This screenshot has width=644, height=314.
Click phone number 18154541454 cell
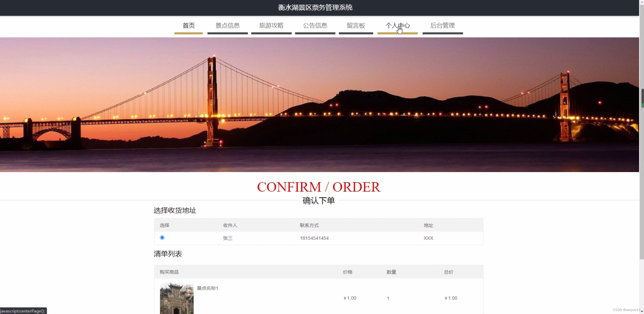[x=314, y=238]
